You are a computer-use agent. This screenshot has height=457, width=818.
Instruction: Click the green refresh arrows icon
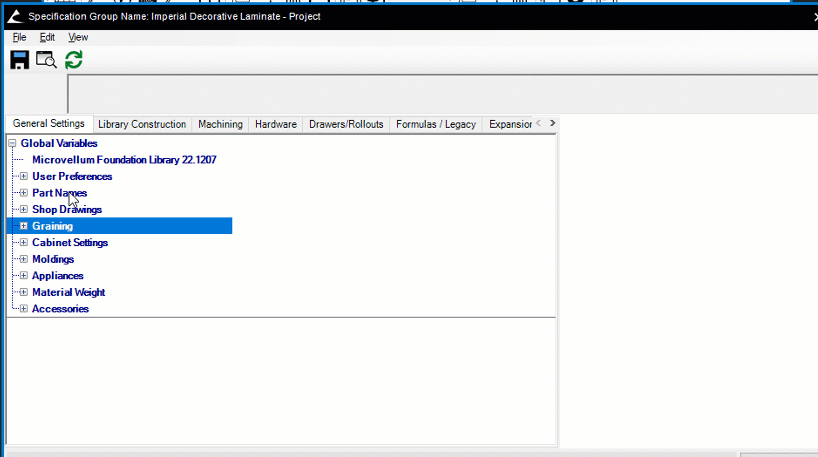(73, 60)
